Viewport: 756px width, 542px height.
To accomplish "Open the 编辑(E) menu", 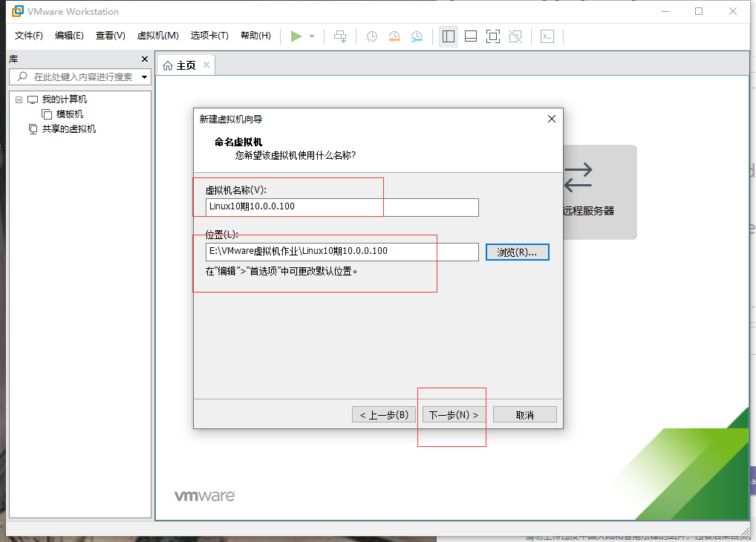I will click(x=69, y=35).
